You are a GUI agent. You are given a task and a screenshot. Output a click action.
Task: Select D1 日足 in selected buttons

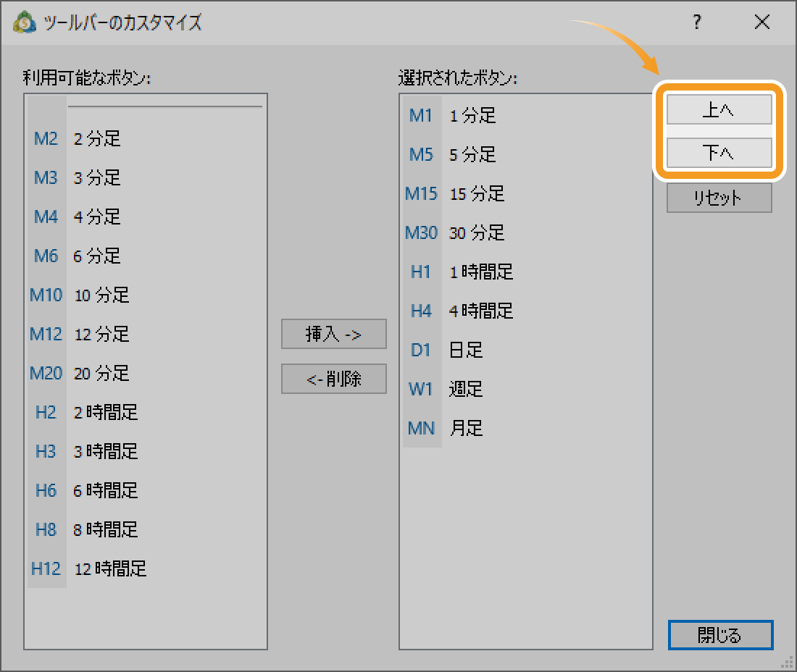525,350
